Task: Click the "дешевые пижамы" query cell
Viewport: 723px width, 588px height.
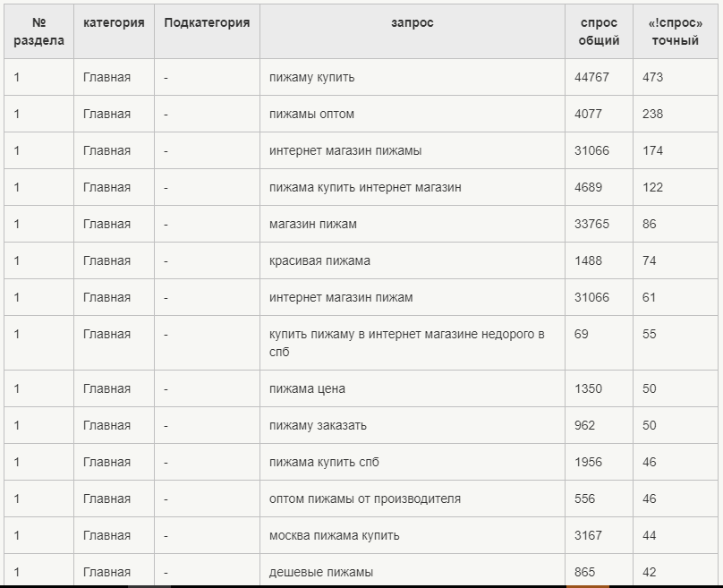Action: (321, 572)
